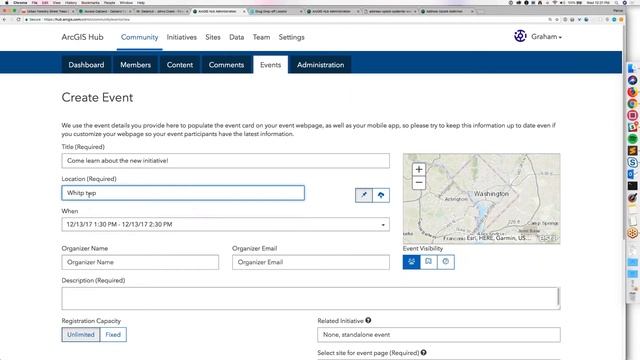
Task: Switch to the Dashboard tab
Action: [x=86, y=65]
